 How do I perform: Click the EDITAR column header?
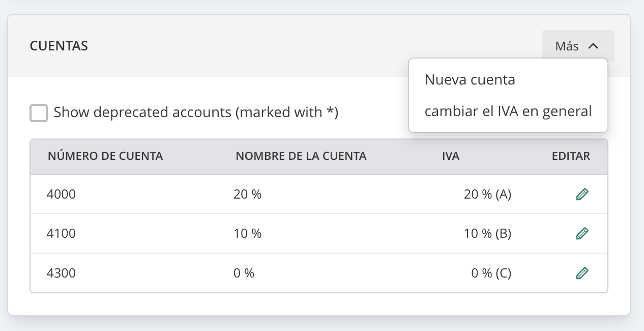571,156
